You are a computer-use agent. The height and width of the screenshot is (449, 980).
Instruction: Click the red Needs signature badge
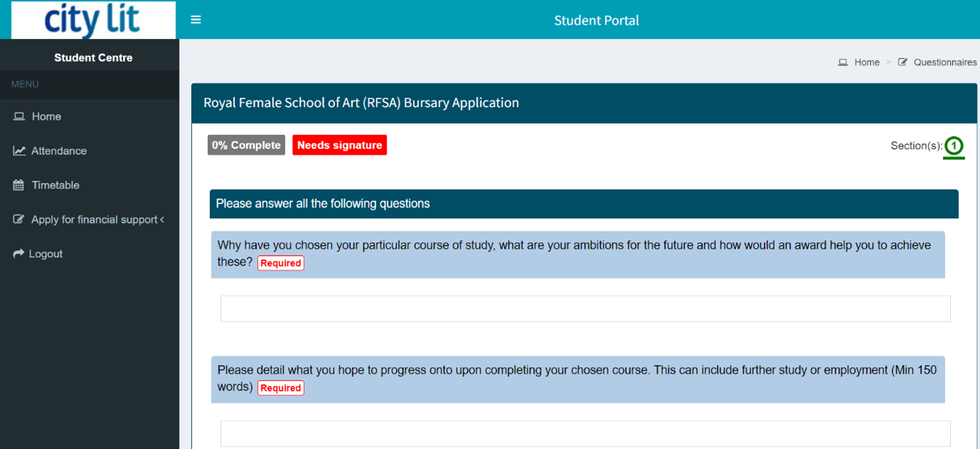point(339,145)
